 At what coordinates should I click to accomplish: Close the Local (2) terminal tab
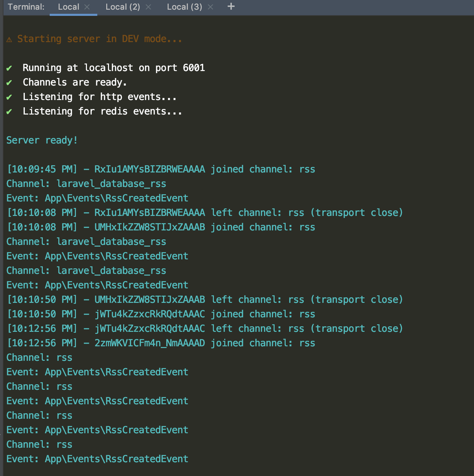[x=148, y=7]
